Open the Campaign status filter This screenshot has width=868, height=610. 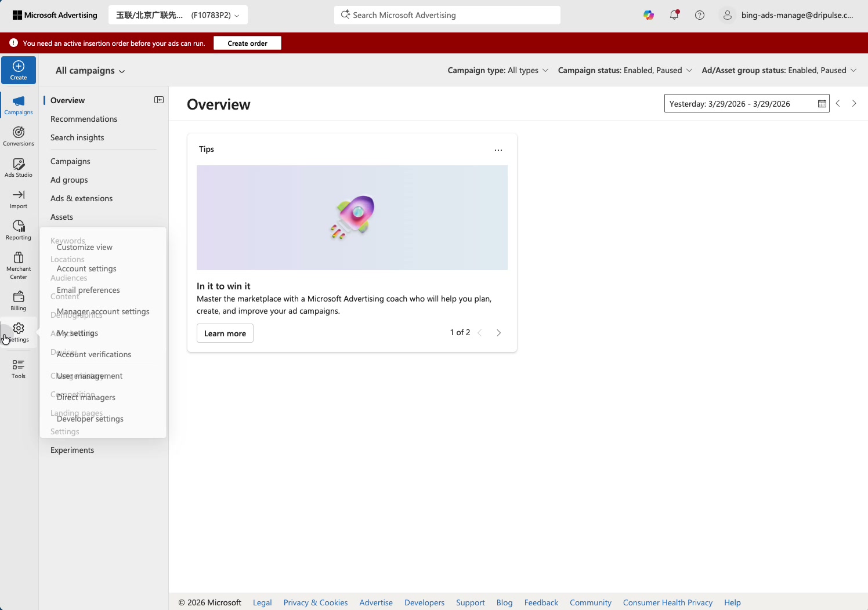[625, 70]
